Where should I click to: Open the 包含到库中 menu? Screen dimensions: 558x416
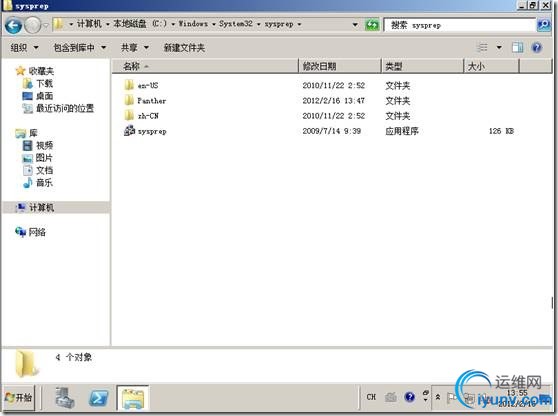(x=79, y=47)
